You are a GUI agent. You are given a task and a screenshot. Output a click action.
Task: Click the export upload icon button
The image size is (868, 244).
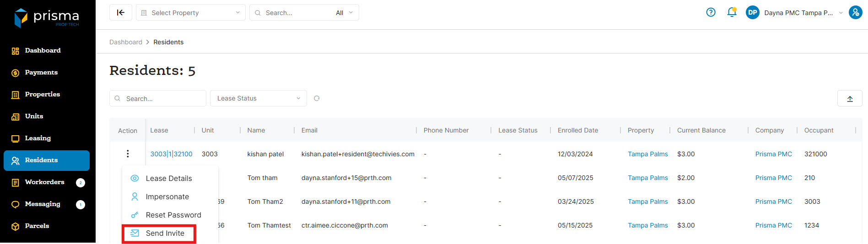(850, 98)
